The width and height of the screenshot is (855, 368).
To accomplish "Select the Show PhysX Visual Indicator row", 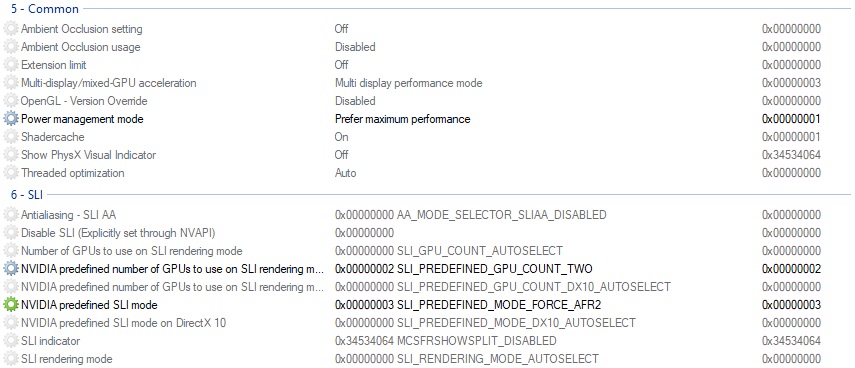I will pyautogui.click(x=428, y=155).
